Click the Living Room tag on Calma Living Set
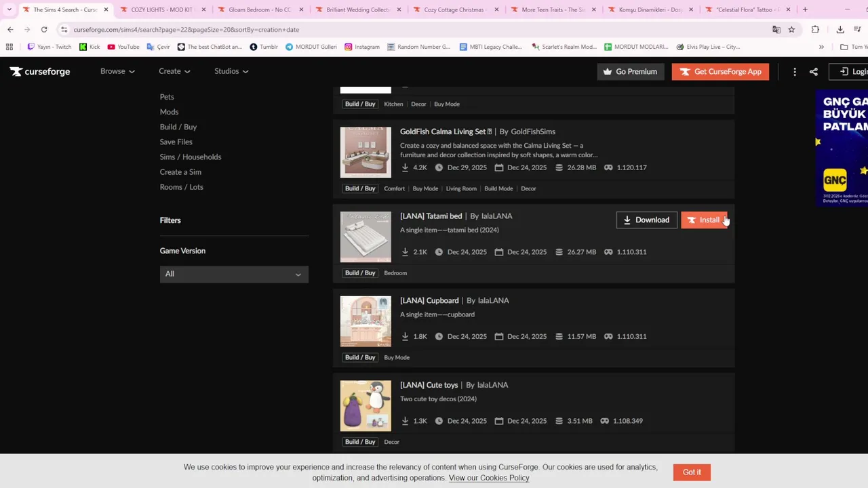The width and height of the screenshot is (868, 488). coord(461,188)
